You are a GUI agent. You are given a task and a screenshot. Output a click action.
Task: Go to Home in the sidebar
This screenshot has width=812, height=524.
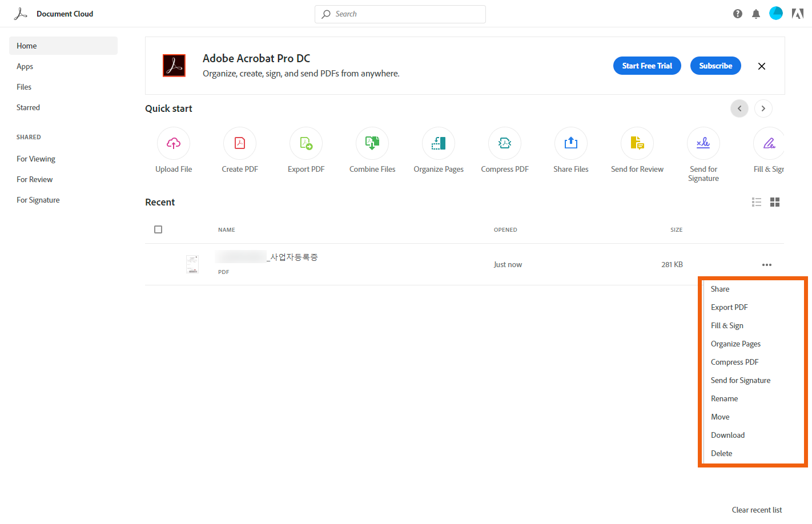point(63,46)
